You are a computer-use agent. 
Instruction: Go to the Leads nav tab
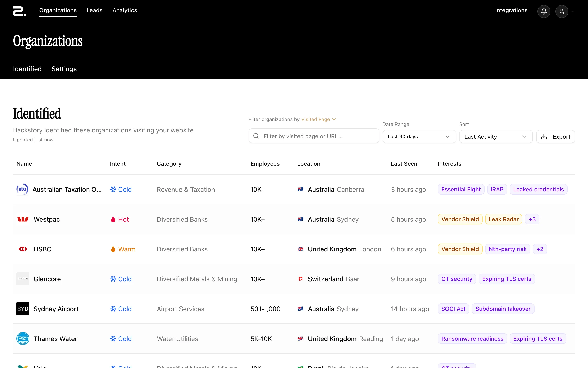tap(94, 10)
